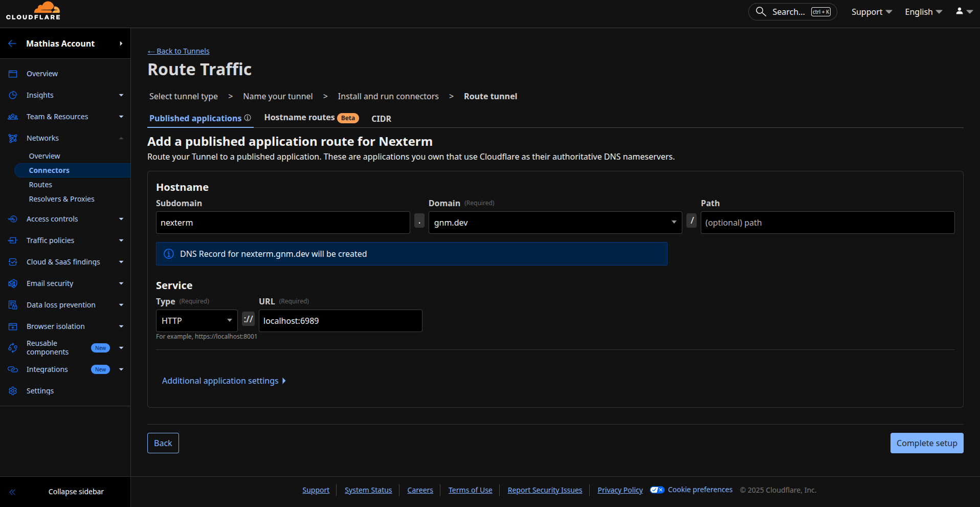Click the Access controls sidebar icon
The height and width of the screenshot is (507, 980).
pos(12,219)
